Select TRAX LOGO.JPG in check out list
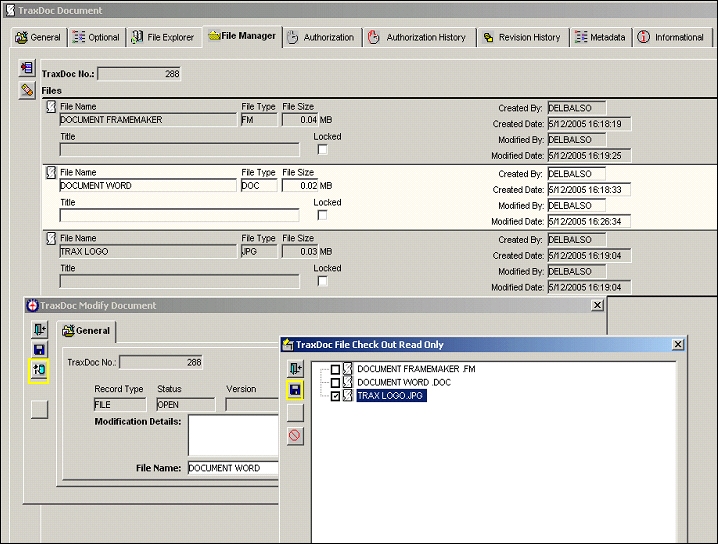 tap(391, 396)
